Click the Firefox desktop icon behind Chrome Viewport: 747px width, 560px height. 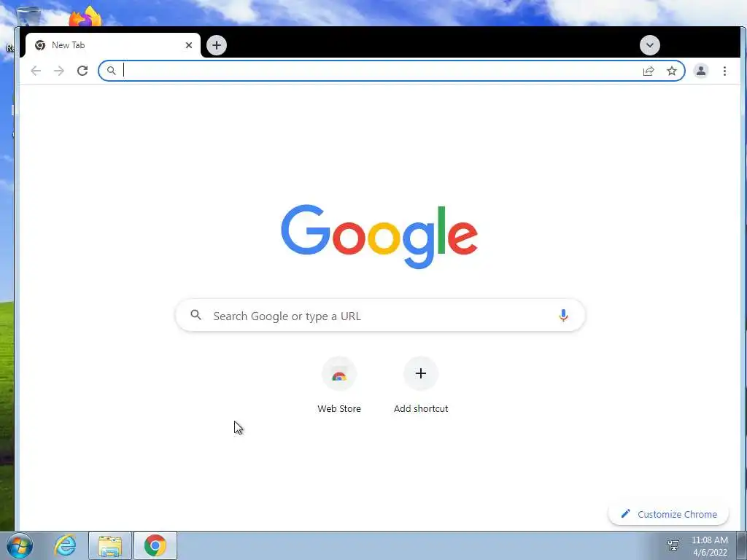pyautogui.click(x=85, y=17)
